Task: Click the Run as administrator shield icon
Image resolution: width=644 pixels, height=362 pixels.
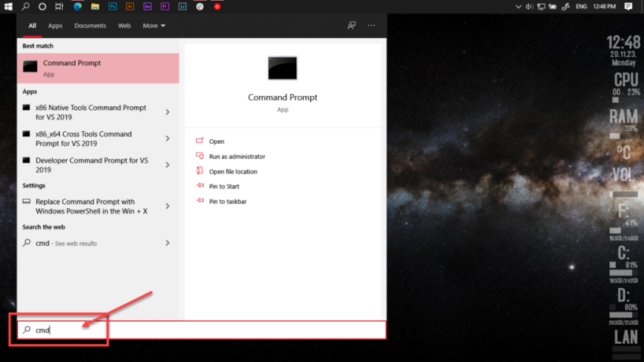Action: 200,156
